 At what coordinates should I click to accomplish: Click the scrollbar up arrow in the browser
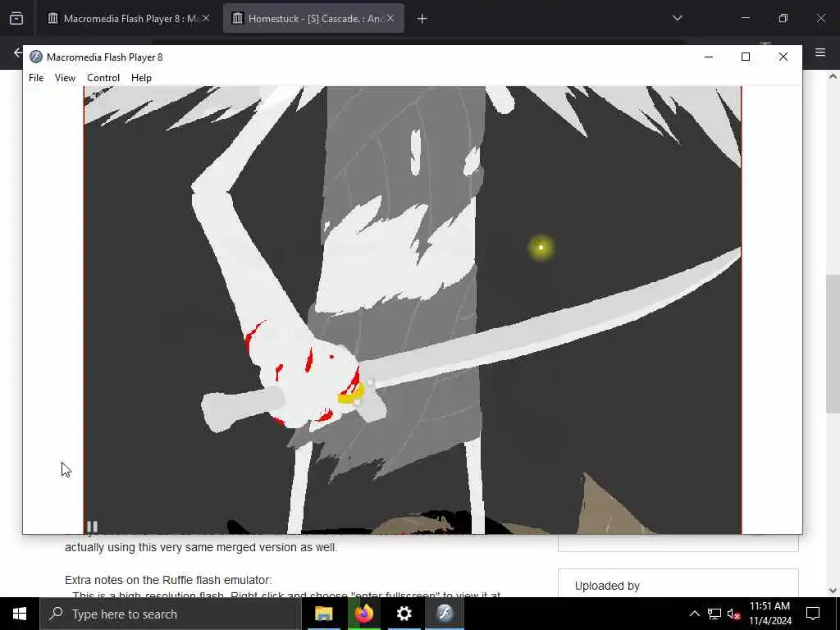click(833, 76)
